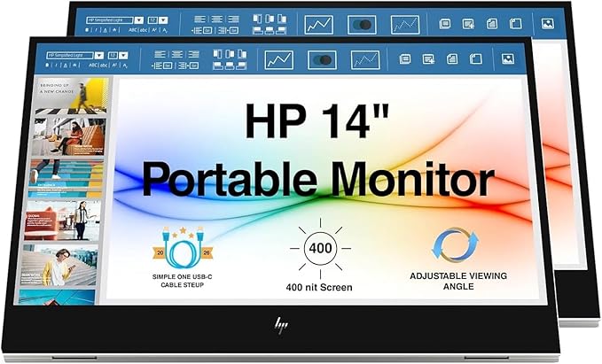The width and height of the screenshot is (602, 364).
Task: Open the font size dropdown arrow on front monitor
Action: click(123, 56)
